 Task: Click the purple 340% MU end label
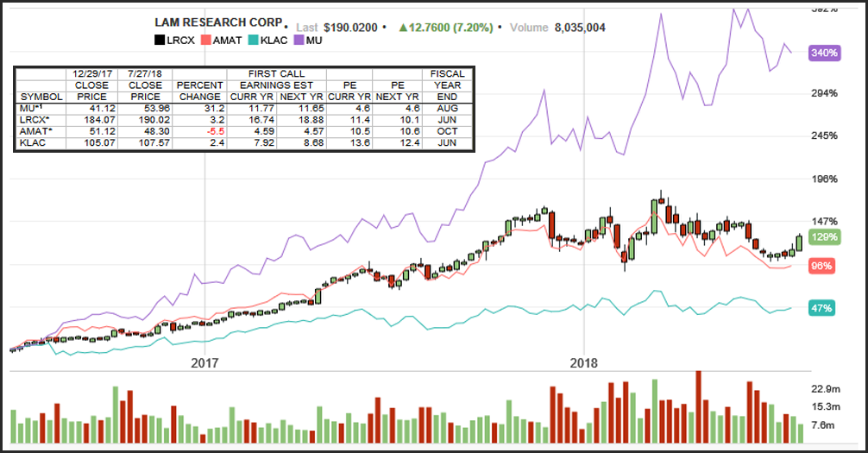(x=824, y=53)
